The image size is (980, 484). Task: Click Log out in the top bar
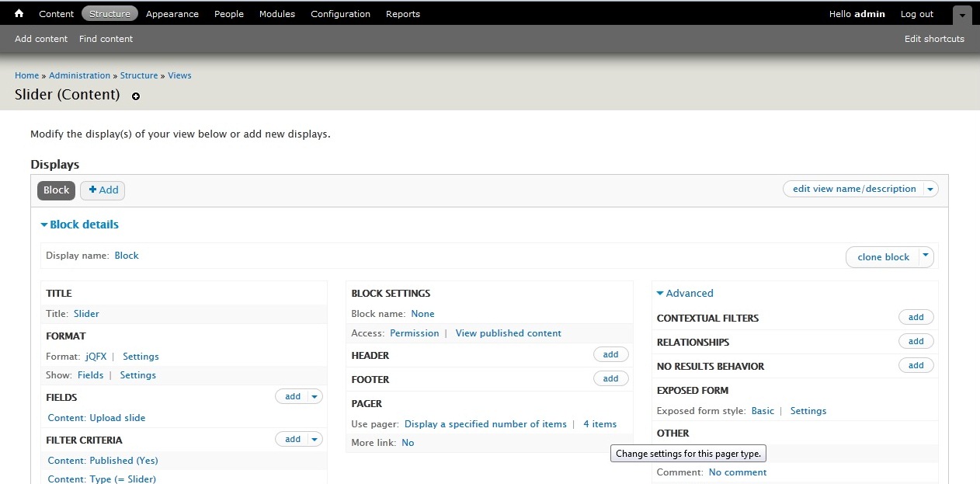(x=916, y=14)
